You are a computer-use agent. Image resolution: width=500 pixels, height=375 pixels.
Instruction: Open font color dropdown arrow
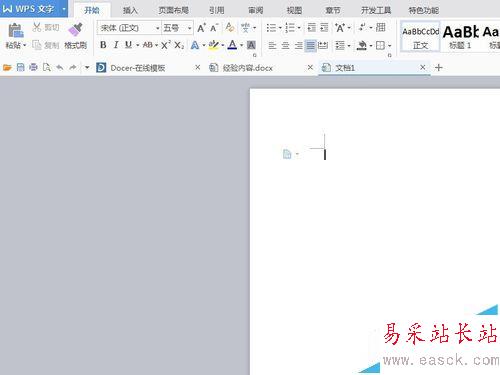point(241,45)
